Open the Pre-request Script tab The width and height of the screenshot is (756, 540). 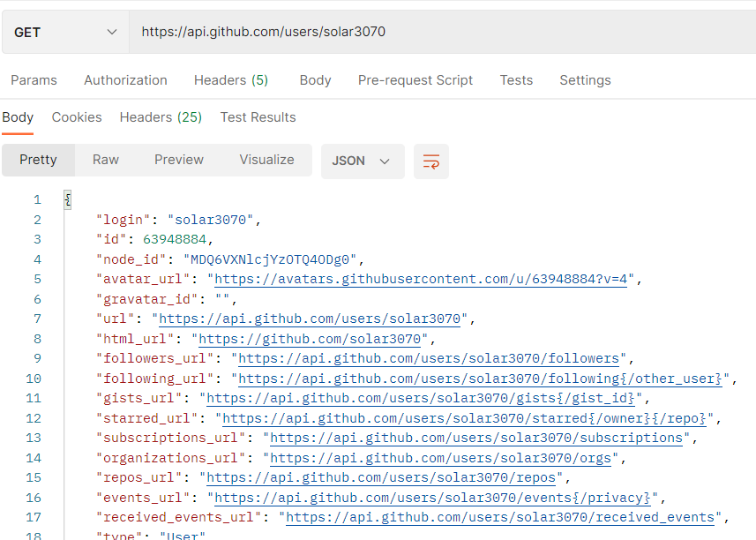(x=415, y=80)
